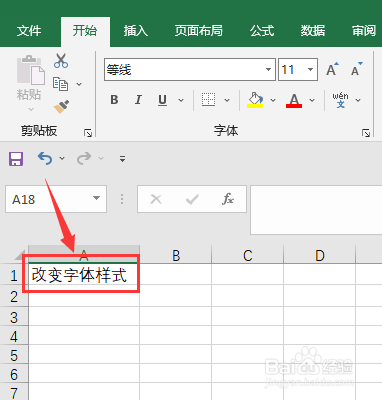The width and height of the screenshot is (382, 400).
Task: Apply yellow fill color bucket
Action: pyautogui.click(x=255, y=100)
